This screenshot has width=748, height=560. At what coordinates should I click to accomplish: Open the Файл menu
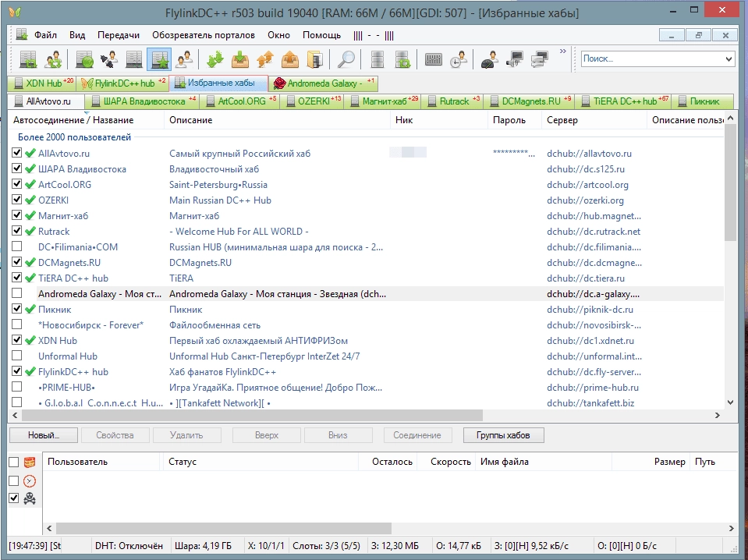coord(45,35)
